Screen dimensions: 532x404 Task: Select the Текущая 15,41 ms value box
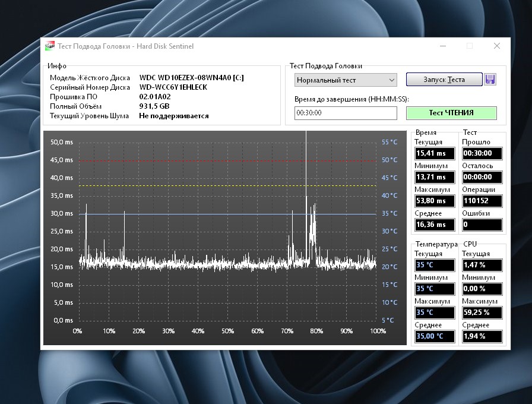point(435,154)
